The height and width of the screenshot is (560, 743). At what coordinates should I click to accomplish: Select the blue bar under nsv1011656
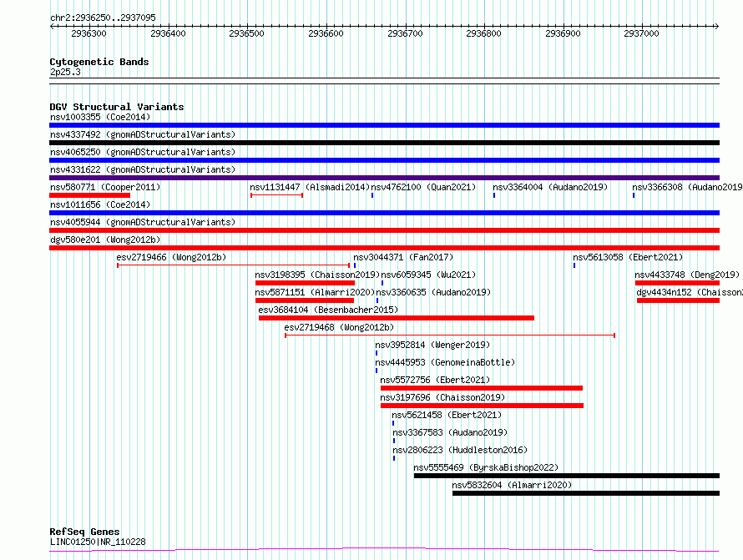384,213
